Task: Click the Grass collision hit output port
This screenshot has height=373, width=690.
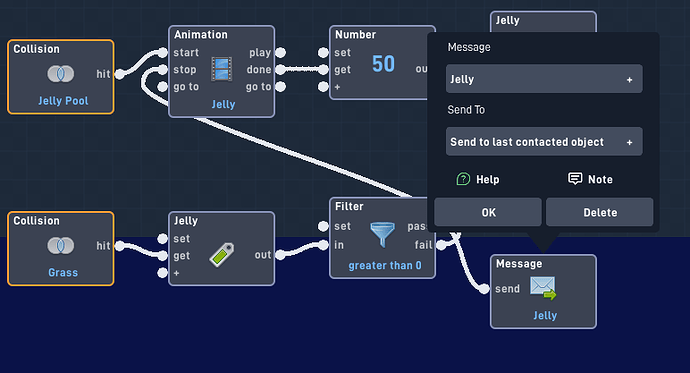Action: coord(119,246)
